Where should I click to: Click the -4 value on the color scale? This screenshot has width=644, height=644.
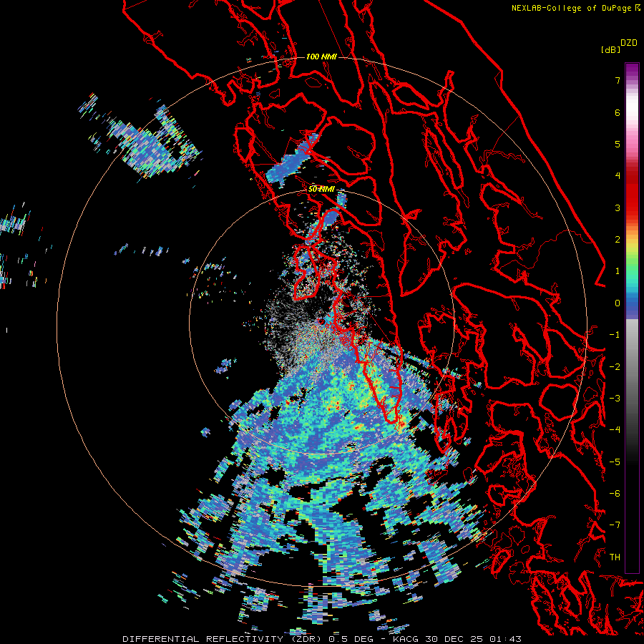pos(615,430)
